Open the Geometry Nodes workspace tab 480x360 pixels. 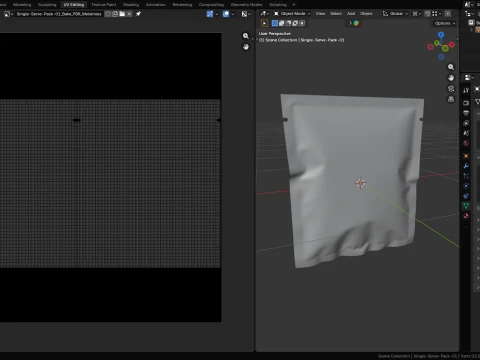point(247,5)
